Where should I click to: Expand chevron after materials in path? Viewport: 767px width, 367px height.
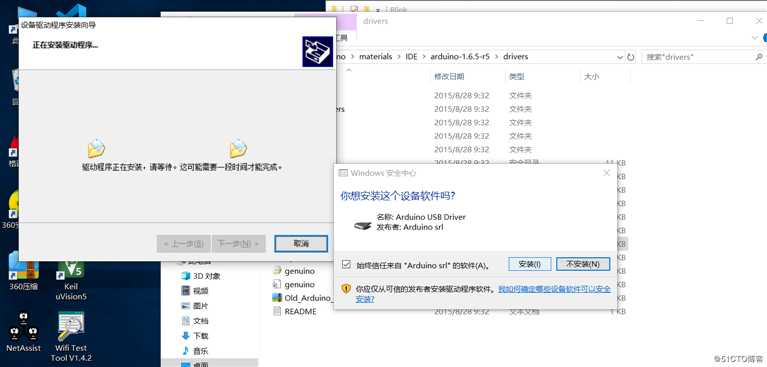pos(399,56)
